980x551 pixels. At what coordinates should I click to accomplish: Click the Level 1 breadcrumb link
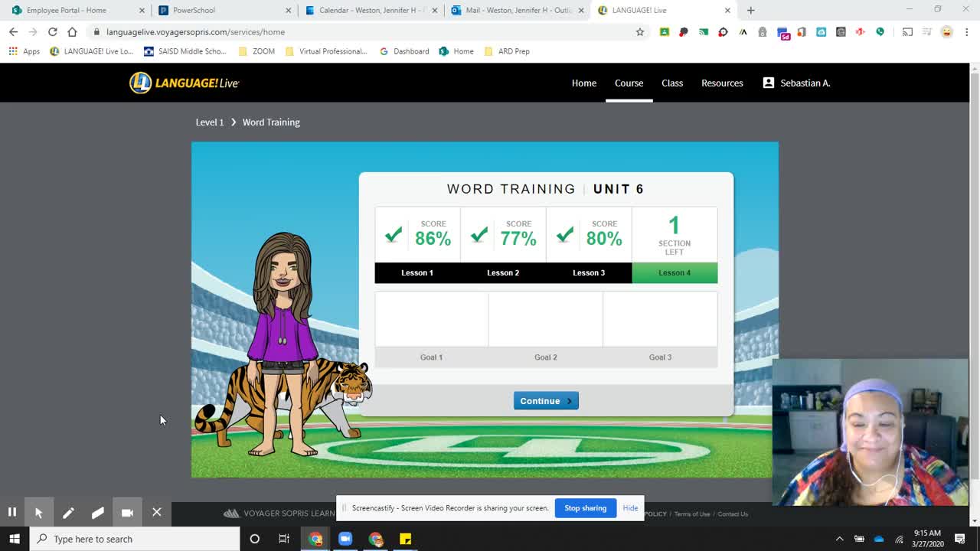coord(210,122)
